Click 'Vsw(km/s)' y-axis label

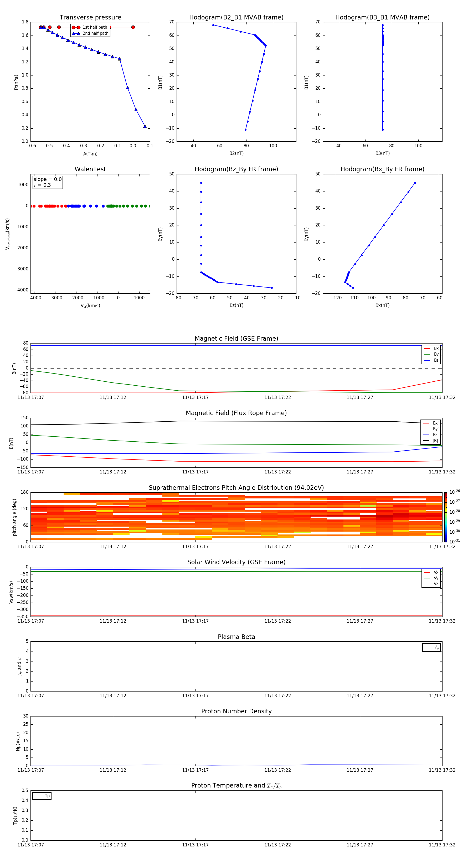point(11,592)
